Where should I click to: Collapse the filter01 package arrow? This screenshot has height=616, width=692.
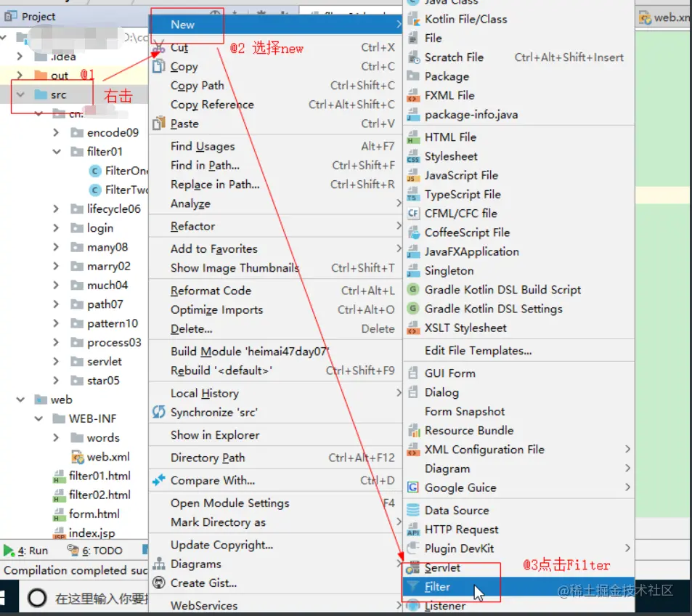(57, 152)
